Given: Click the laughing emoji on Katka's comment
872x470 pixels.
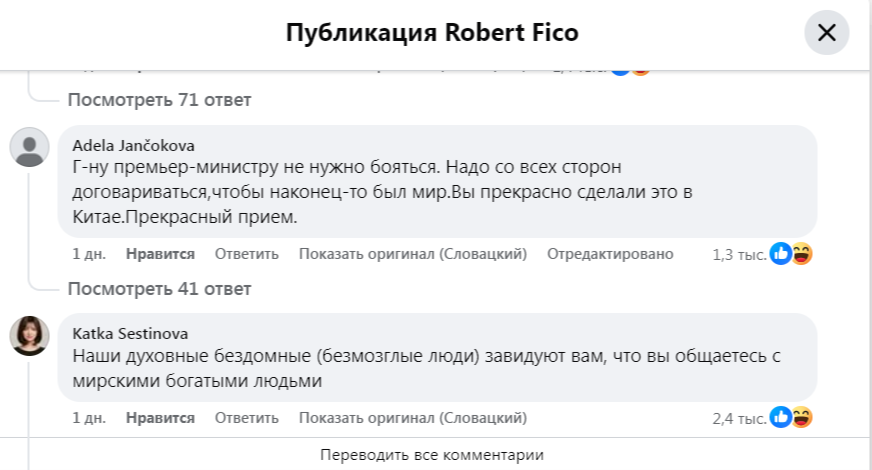Looking at the screenshot, I should click(x=801, y=417).
